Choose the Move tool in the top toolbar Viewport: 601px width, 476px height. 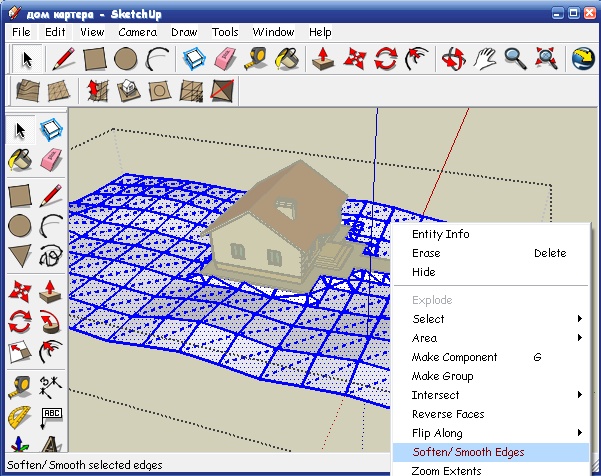coord(355,59)
